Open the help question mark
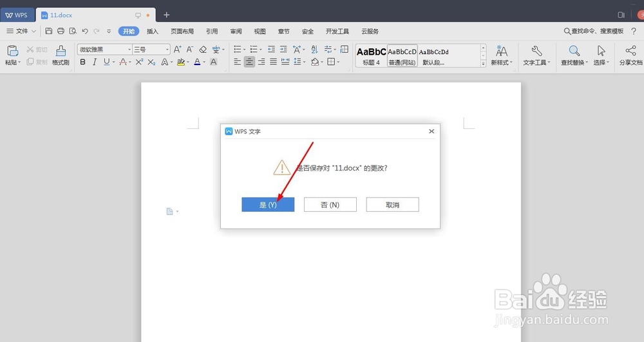Image resolution: width=644 pixels, height=342 pixels. tap(634, 31)
